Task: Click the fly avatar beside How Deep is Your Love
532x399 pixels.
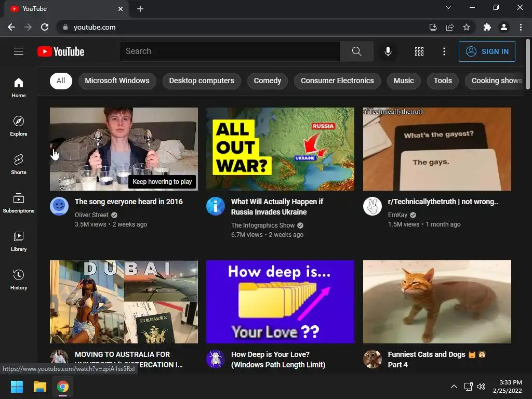Action: click(216, 359)
